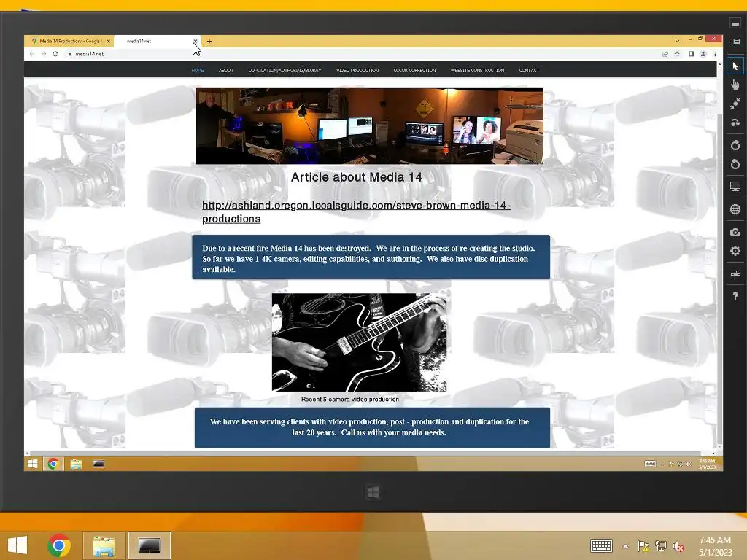Open help via the question mark icon

735,296
